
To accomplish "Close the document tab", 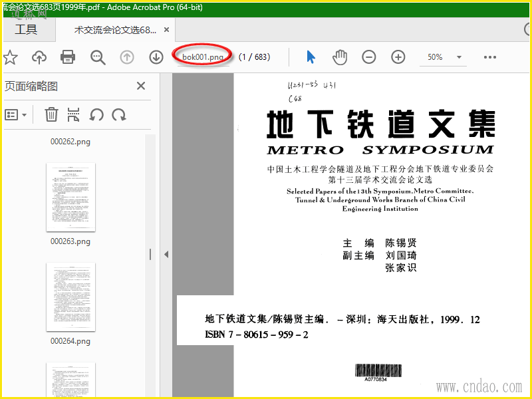I will pos(167,30).
